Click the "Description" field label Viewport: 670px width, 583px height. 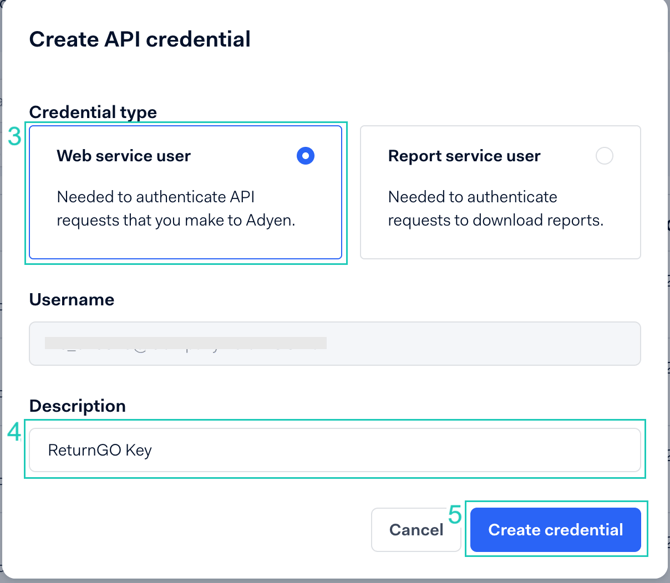pyautogui.click(x=77, y=406)
